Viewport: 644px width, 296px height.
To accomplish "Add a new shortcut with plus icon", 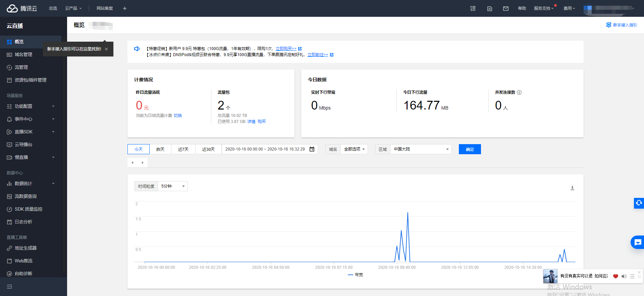I will coord(125,8).
